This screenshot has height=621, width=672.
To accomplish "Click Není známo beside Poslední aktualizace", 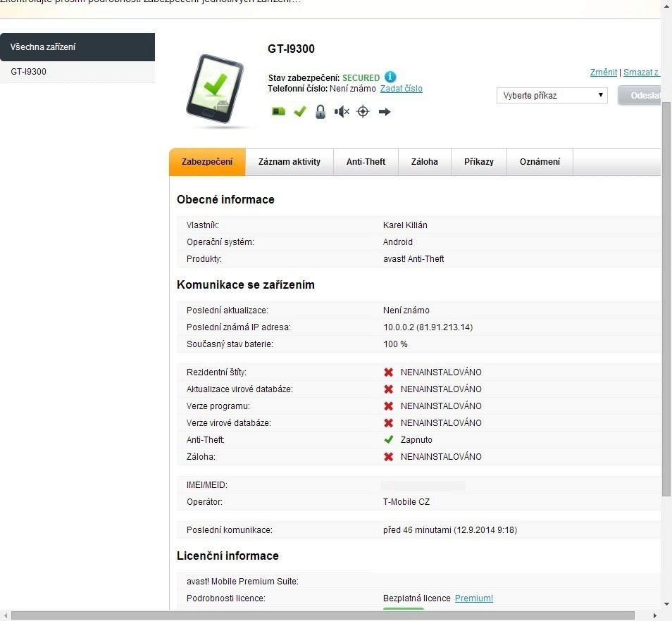I will [x=406, y=310].
